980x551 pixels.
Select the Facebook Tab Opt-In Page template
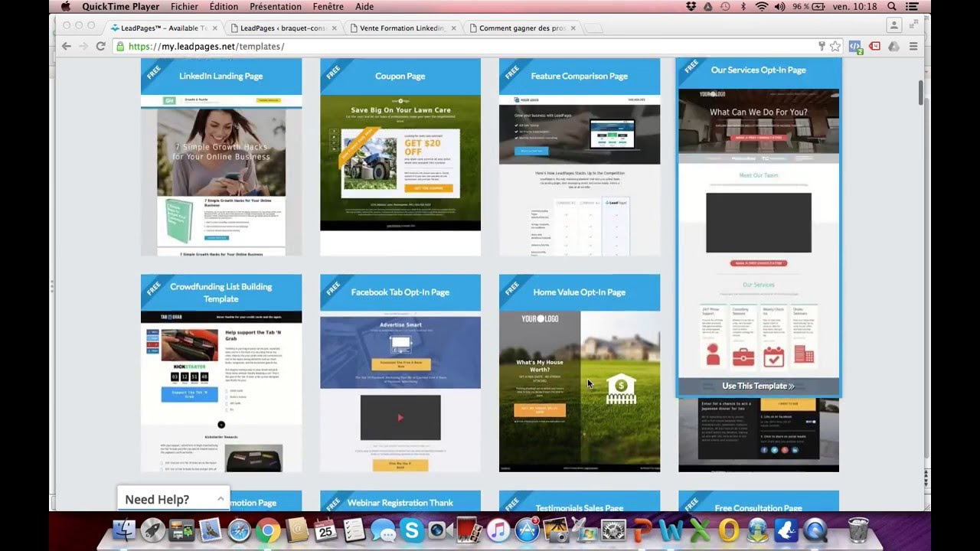400,373
